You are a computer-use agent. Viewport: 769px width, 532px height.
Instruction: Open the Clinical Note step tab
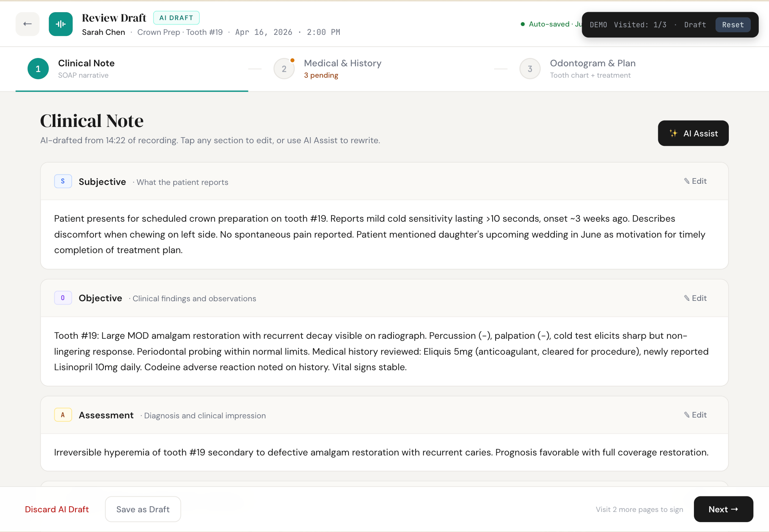[x=132, y=69]
